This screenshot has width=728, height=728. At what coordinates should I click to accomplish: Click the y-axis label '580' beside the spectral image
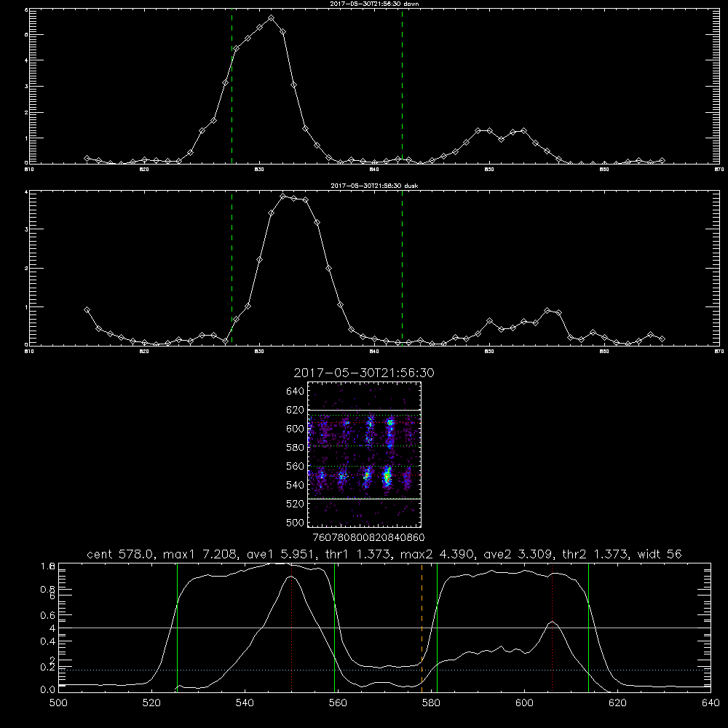pyautogui.click(x=296, y=448)
